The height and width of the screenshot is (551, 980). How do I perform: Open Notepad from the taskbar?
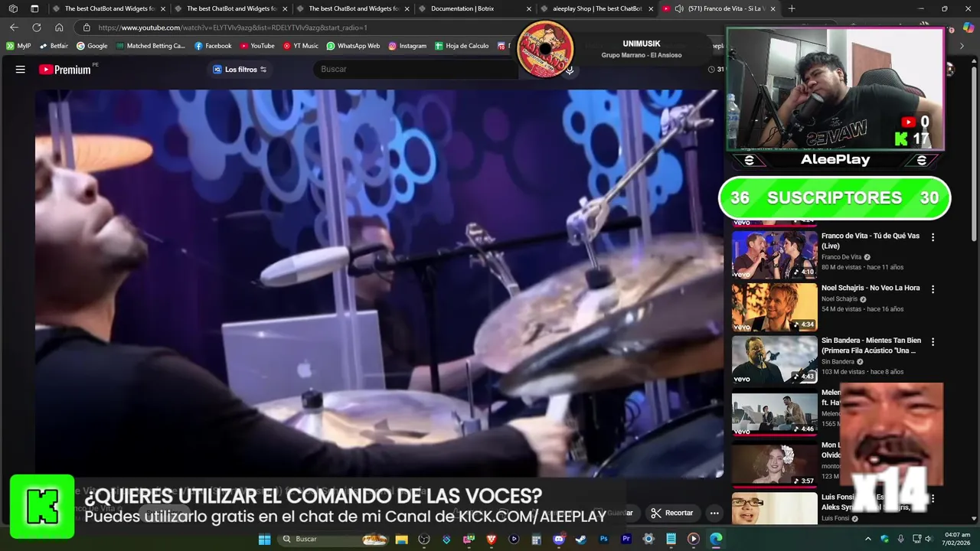click(x=671, y=539)
